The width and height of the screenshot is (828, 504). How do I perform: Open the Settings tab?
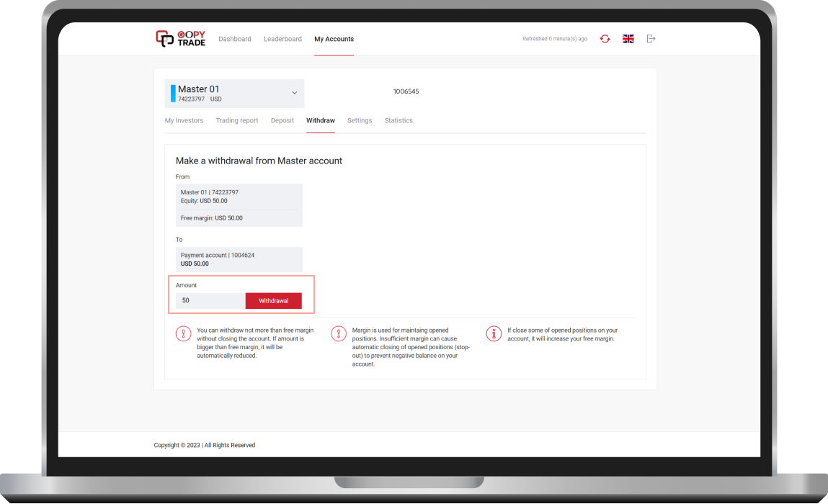(360, 120)
